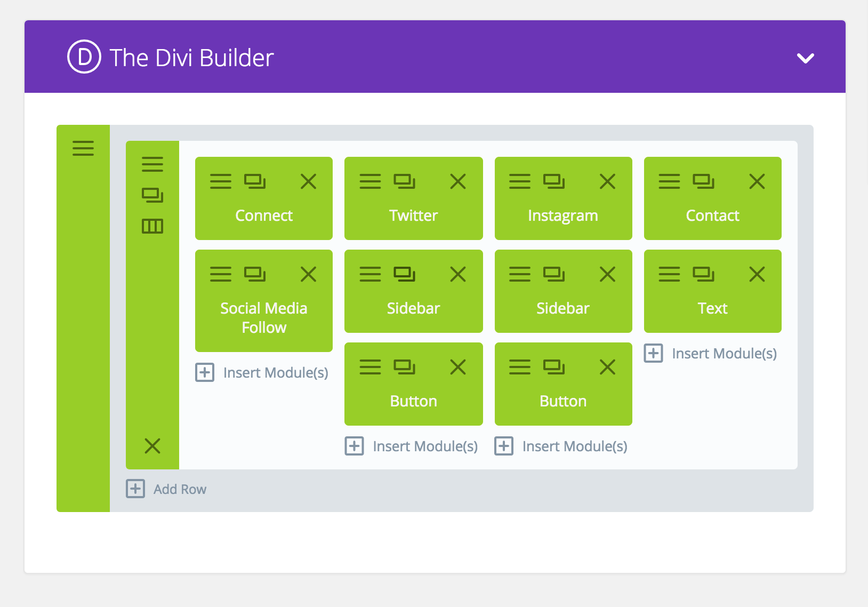The image size is (868, 607).
Task: Duplicate the Connect module
Action: point(255,181)
